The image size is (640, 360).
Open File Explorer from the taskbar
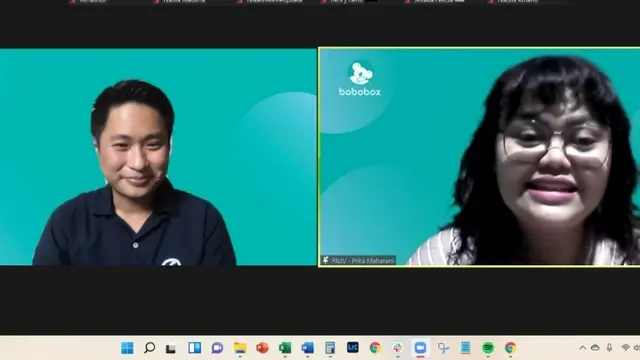[x=240, y=348]
